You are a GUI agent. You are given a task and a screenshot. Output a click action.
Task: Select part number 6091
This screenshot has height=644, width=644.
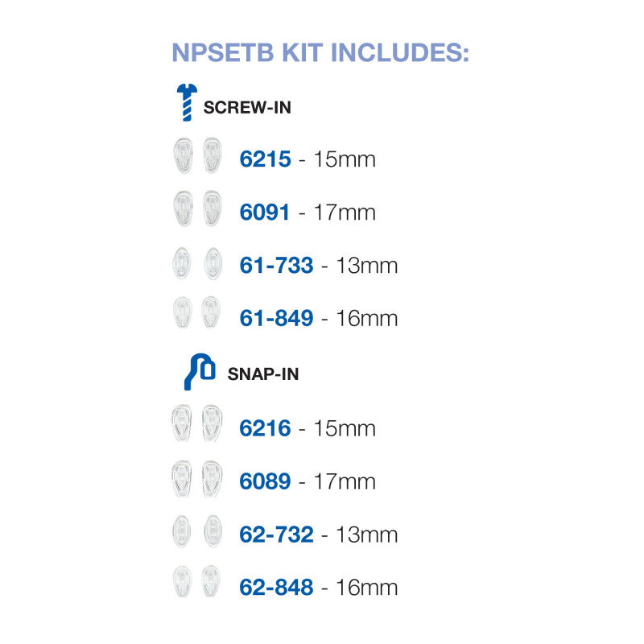tap(265, 213)
